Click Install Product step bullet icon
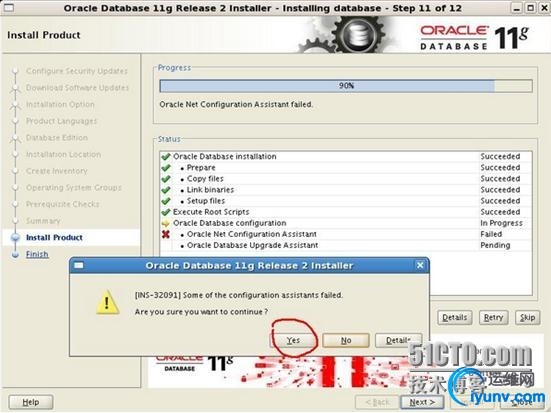 coord(15,238)
